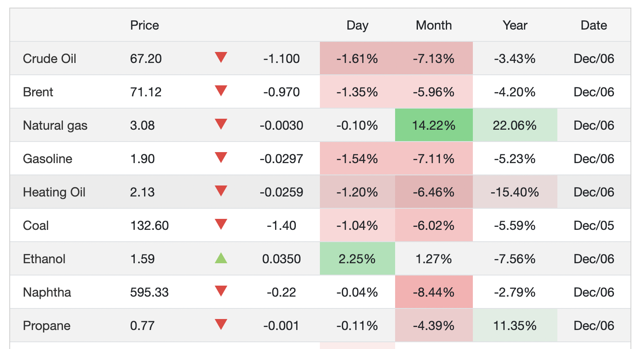Click Naphtha change value -0.22
This screenshot has width=644, height=349.
281,292
